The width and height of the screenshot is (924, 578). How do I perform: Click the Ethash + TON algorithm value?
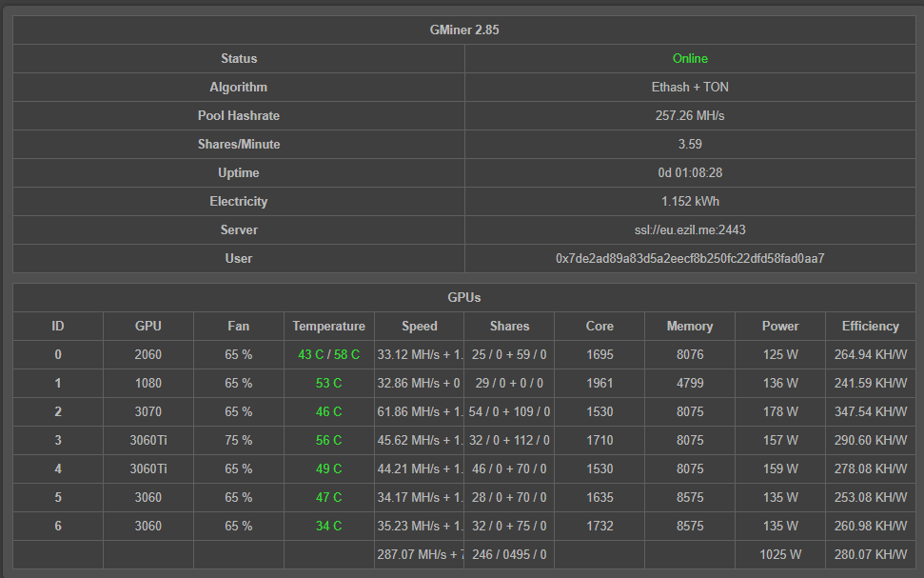[689, 87]
